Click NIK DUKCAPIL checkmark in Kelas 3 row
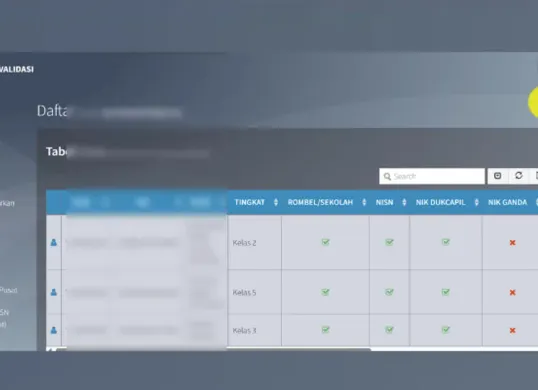The height and width of the screenshot is (390, 538). pyautogui.click(x=445, y=330)
